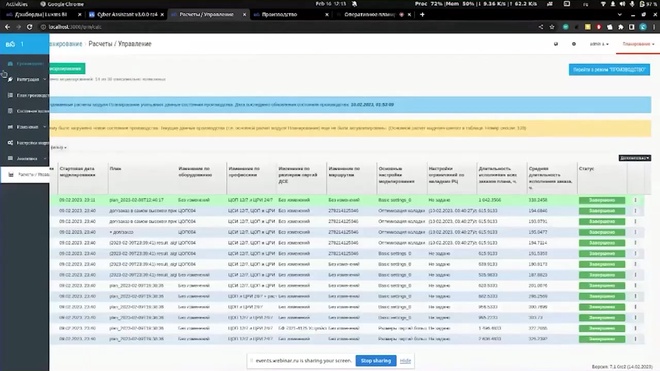The image size is (660, 371).
Task: Click the Activities button in top bar
Action: pos(16,4)
